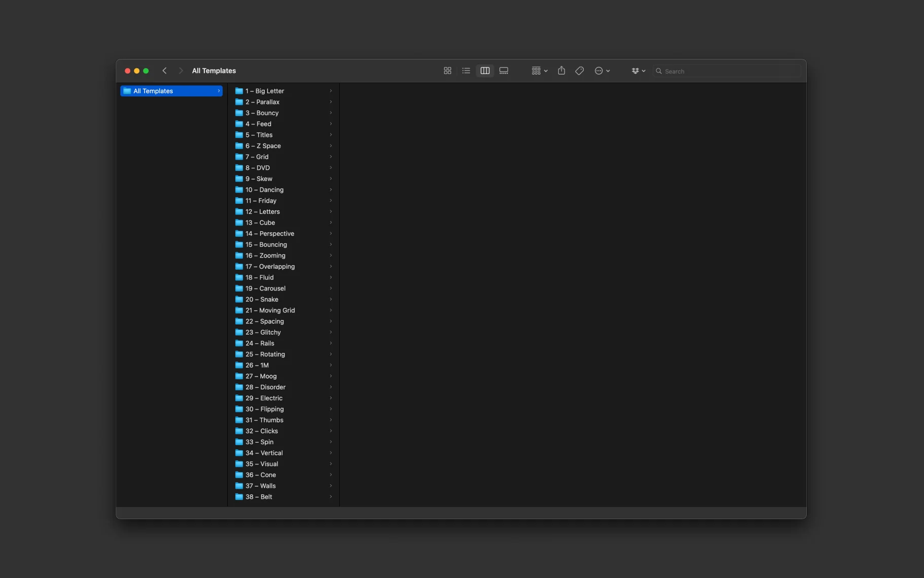Viewport: 924px width, 578px height.
Task: Go back using the back arrow
Action: [164, 71]
